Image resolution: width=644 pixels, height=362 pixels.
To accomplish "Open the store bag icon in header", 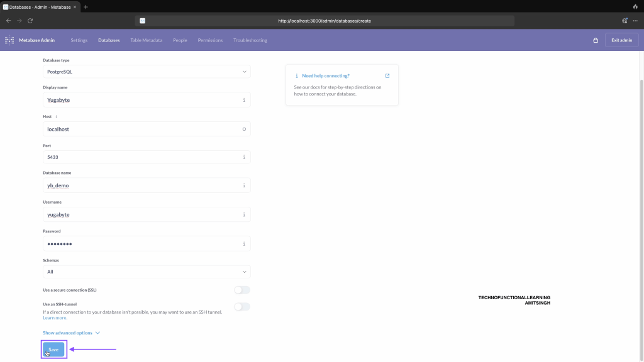I will (x=595, y=40).
